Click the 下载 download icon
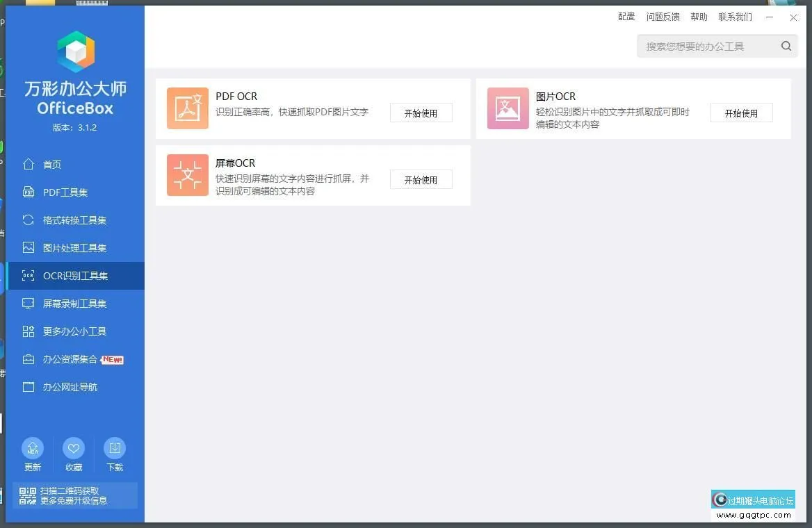 click(115, 448)
